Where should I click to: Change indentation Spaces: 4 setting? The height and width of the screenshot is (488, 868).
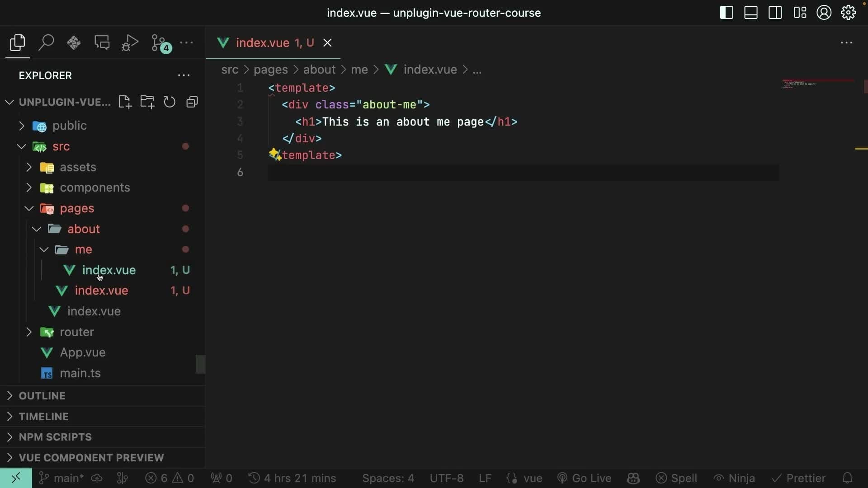point(388,478)
